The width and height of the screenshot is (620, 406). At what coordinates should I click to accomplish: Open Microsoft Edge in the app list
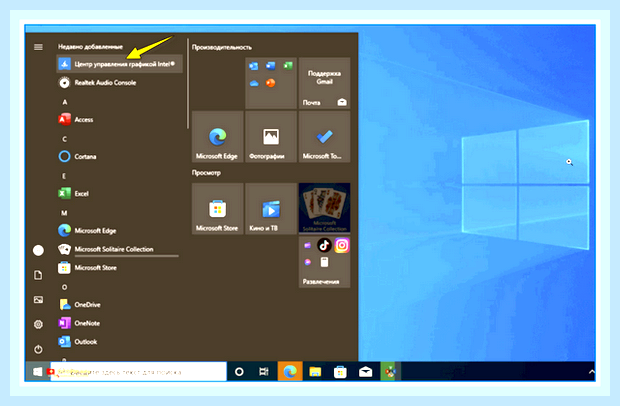coord(119,230)
